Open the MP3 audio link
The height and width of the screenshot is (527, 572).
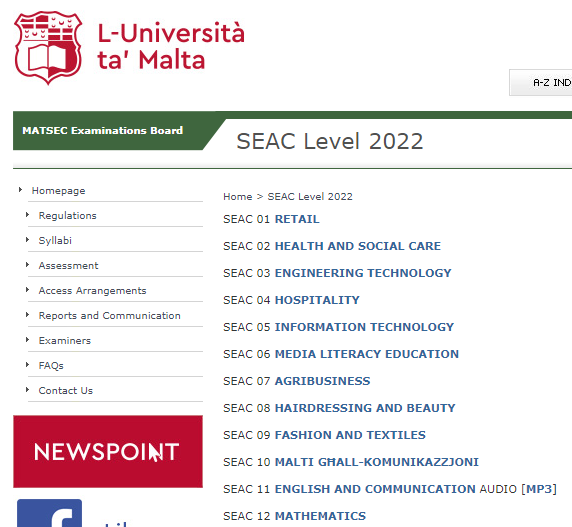tap(539, 489)
